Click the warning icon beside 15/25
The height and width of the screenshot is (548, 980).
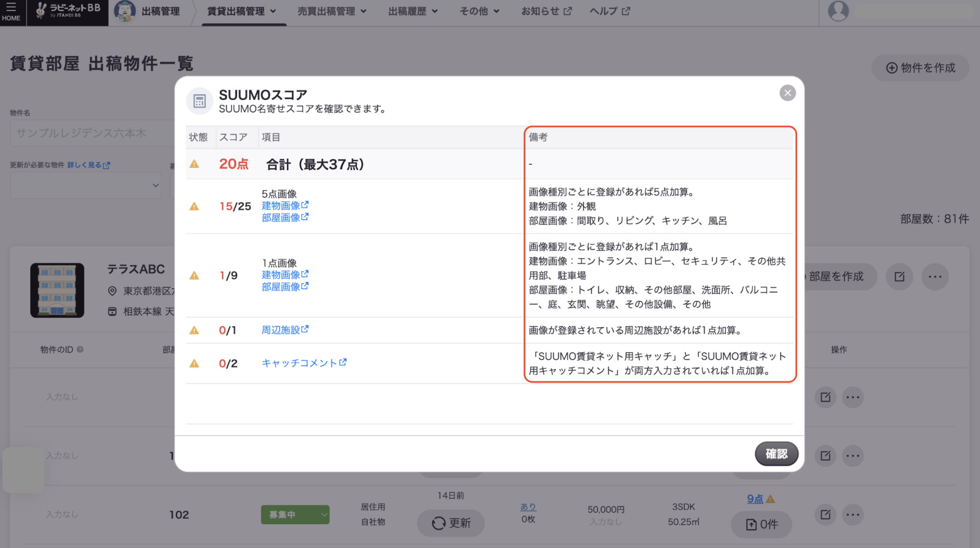pyautogui.click(x=194, y=206)
